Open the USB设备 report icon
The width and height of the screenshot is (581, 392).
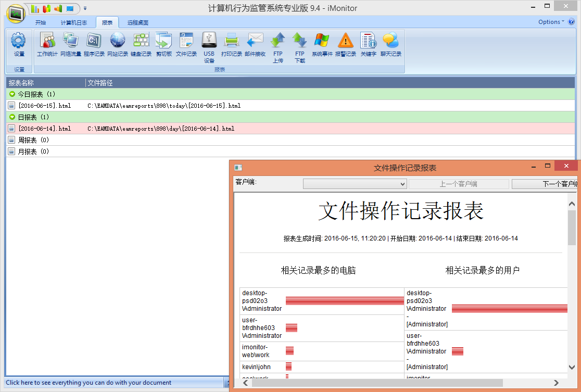coord(209,44)
